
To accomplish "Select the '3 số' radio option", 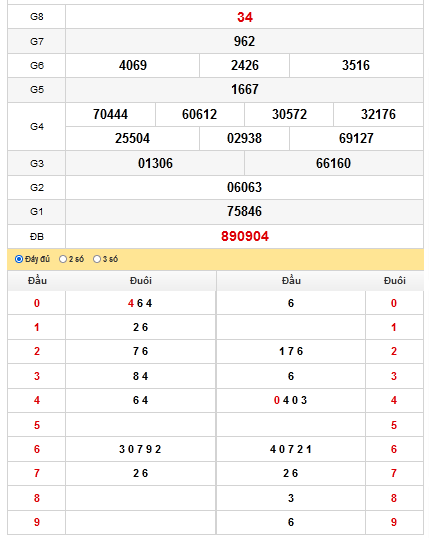I will click(x=97, y=259).
